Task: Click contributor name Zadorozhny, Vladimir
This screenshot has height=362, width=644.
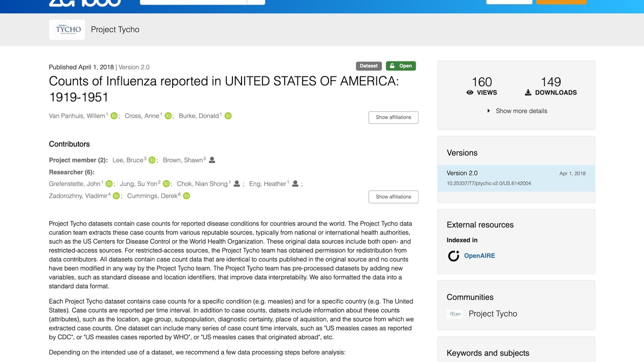Action: pyautogui.click(x=78, y=196)
